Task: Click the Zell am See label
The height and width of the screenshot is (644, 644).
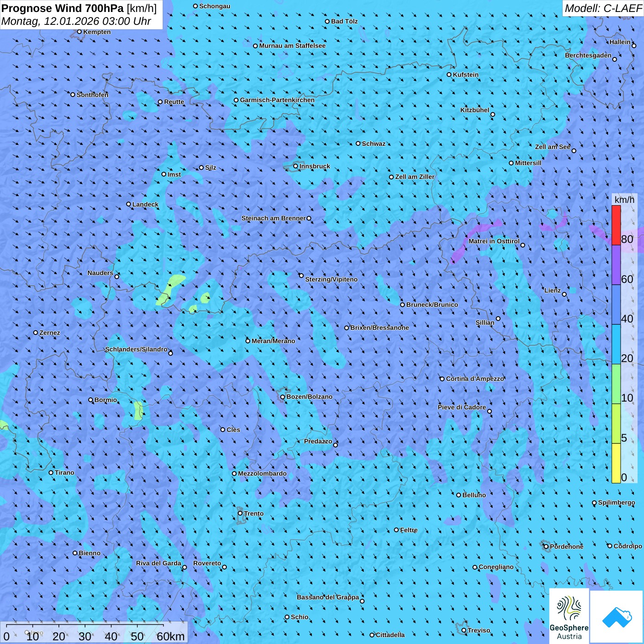Action: (x=552, y=147)
